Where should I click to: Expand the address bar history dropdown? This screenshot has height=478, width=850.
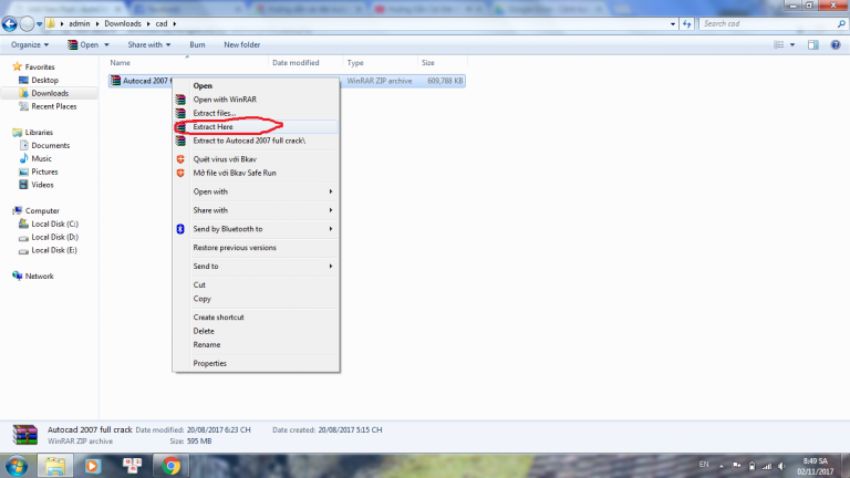click(673, 24)
